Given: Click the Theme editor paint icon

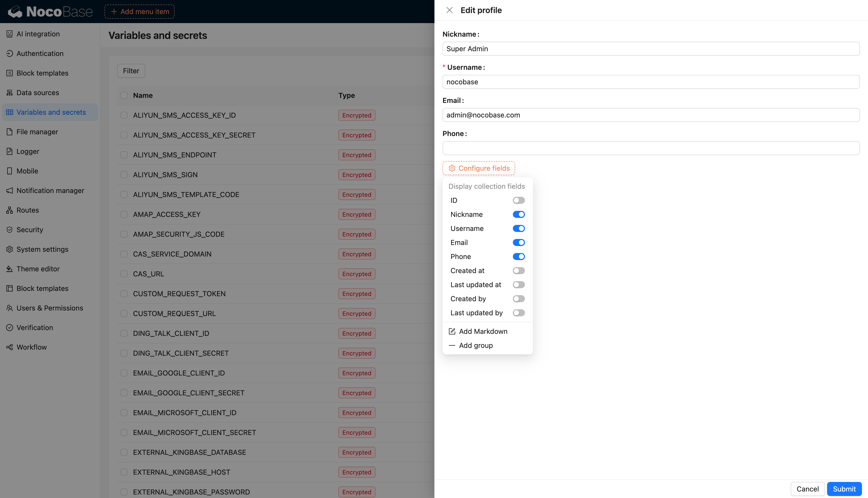Looking at the screenshot, I should coord(10,269).
